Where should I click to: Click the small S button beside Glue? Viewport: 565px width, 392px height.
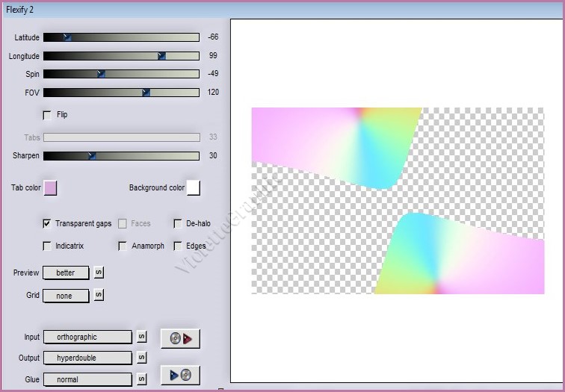click(142, 379)
